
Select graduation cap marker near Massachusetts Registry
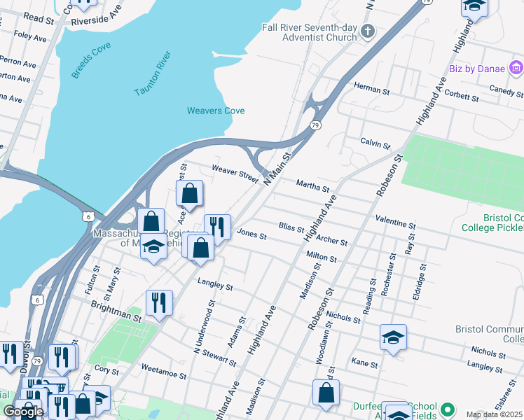[153, 248]
